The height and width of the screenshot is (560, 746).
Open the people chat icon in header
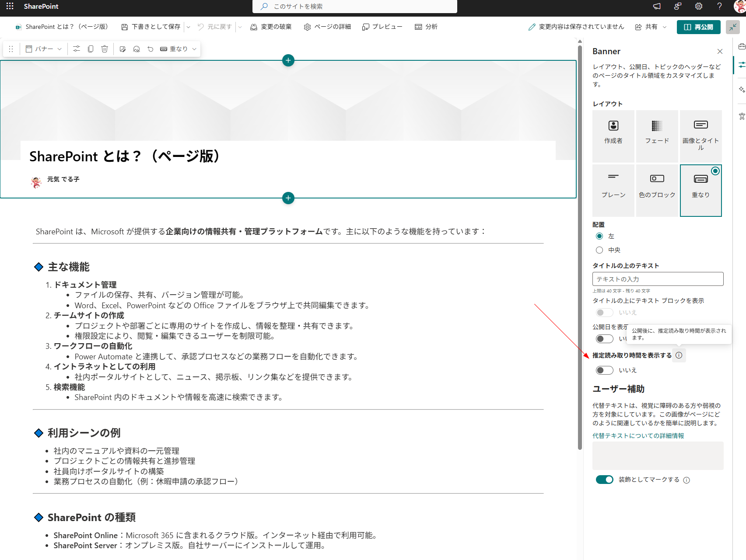(678, 6)
